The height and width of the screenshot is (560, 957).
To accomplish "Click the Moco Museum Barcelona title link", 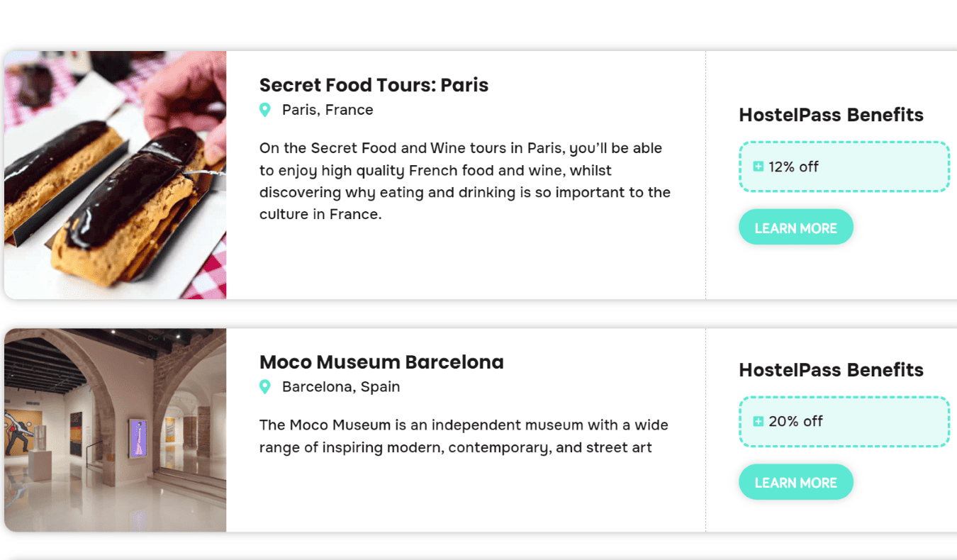I will [x=381, y=362].
